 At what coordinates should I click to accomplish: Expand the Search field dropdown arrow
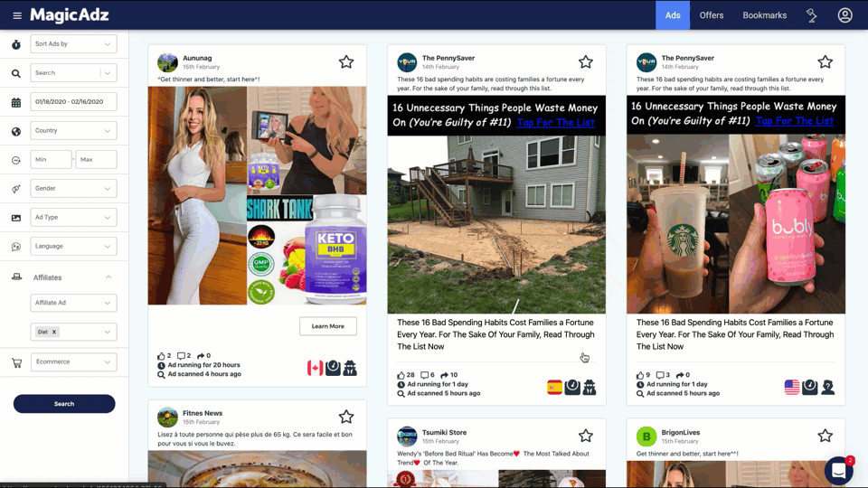coord(108,72)
